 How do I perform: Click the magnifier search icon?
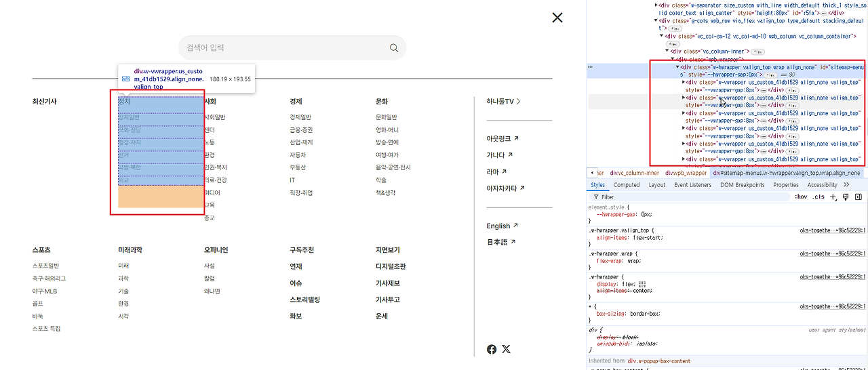tap(394, 48)
